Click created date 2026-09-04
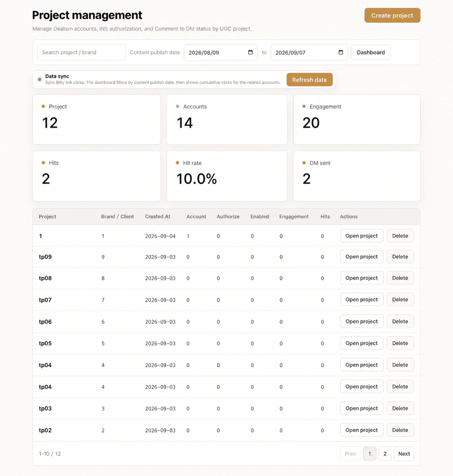453x476 pixels. pos(160,236)
